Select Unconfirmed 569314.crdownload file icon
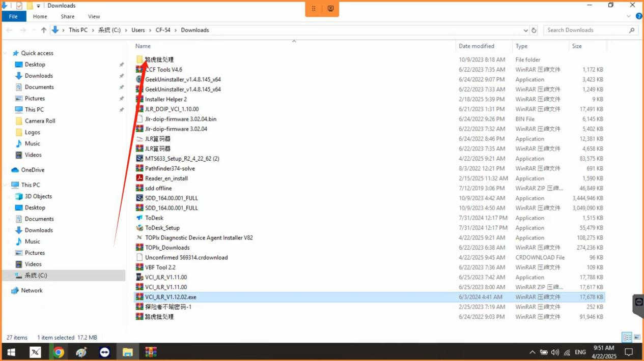Screen dimensions: 644x361 139,257
